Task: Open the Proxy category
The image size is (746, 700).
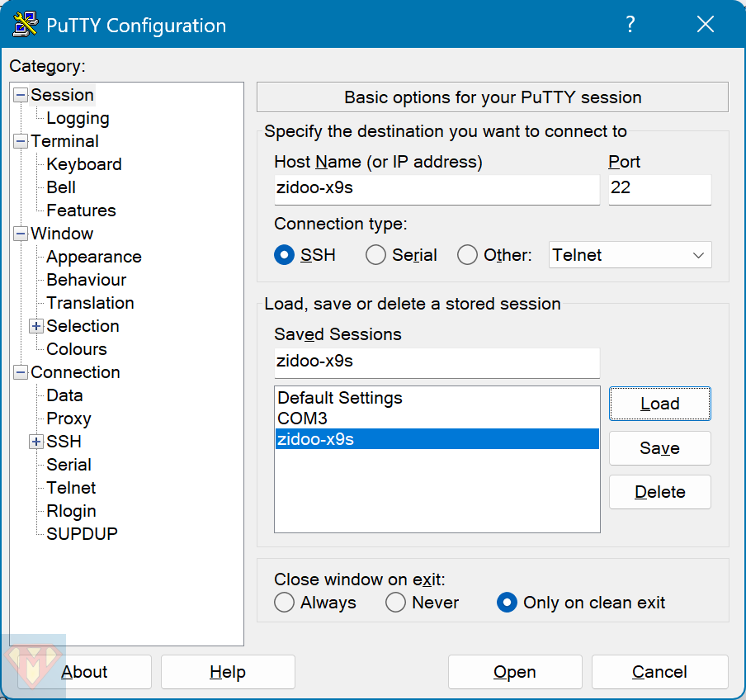Action: pos(69,419)
